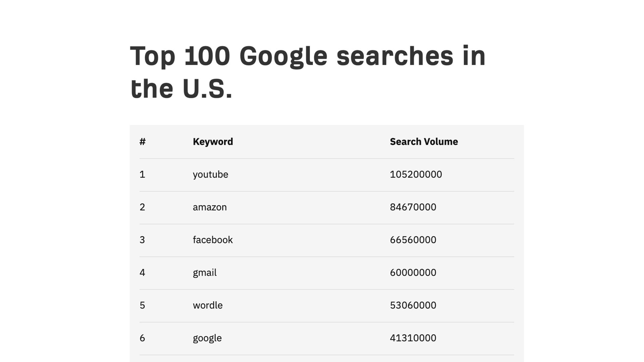This screenshot has width=644, height=362.
Task: Click the Search Volume column header
Action: click(x=424, y=142)
